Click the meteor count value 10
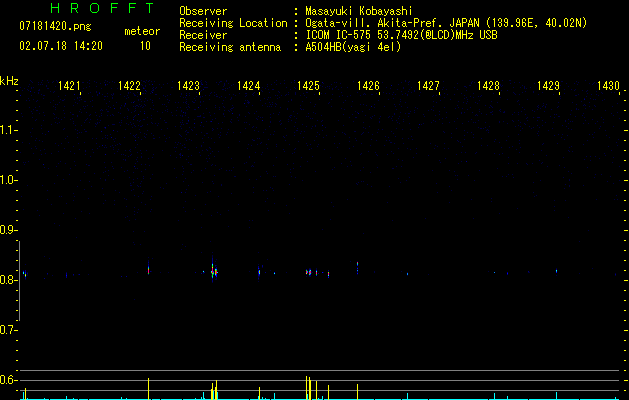The image size is (629, 400). pyautogui.click(x=145, y=46)
